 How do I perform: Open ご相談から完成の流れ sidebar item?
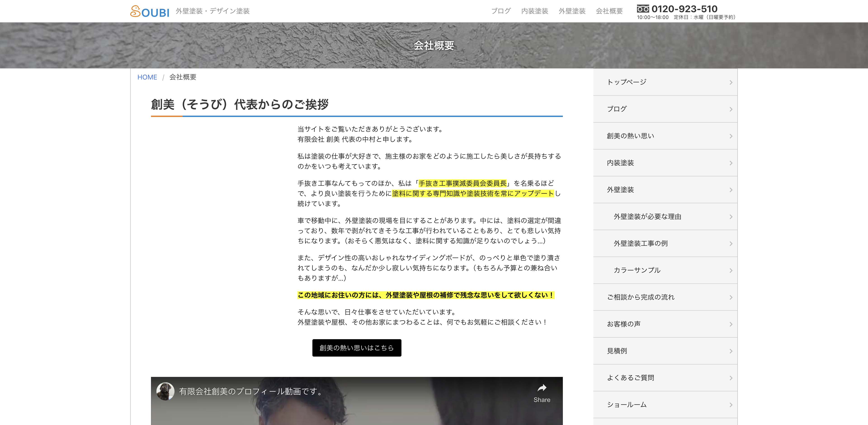[665, 297]
